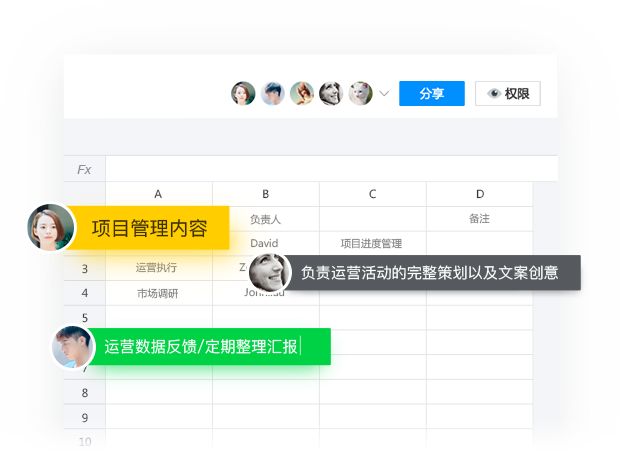Open the 权限 permissions button
The width and height of the screenshot is (620, 470).
pos(507,94)
